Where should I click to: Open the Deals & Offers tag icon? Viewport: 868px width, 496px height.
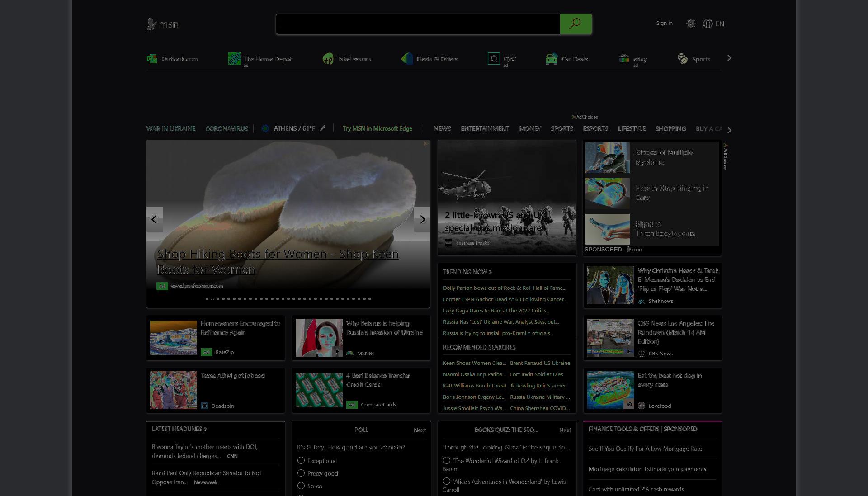[407, 59]
